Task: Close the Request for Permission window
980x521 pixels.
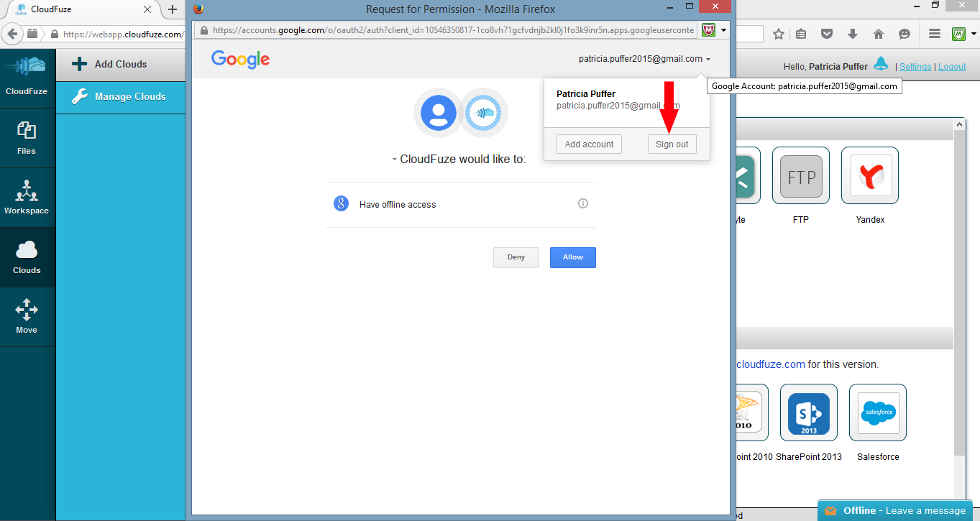Action: click(x=716, y=6)
